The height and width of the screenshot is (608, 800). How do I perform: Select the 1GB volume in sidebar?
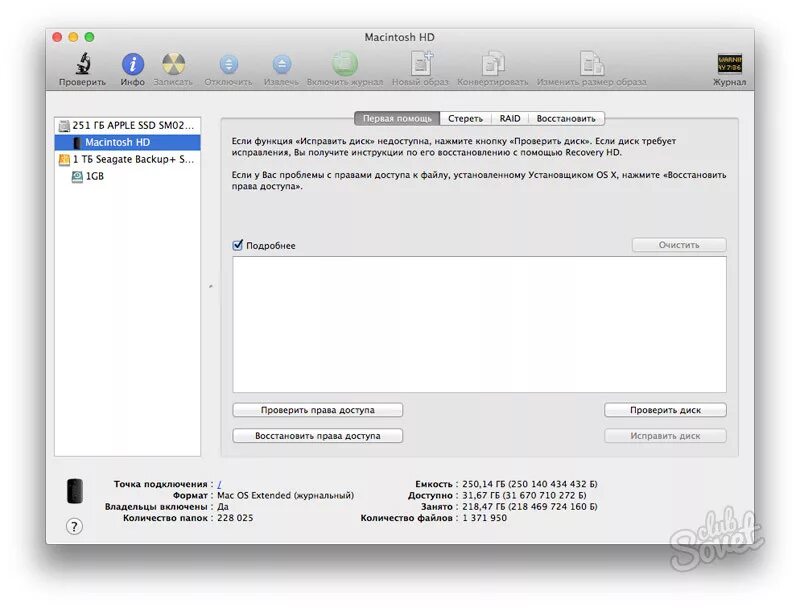click(128, 176)
